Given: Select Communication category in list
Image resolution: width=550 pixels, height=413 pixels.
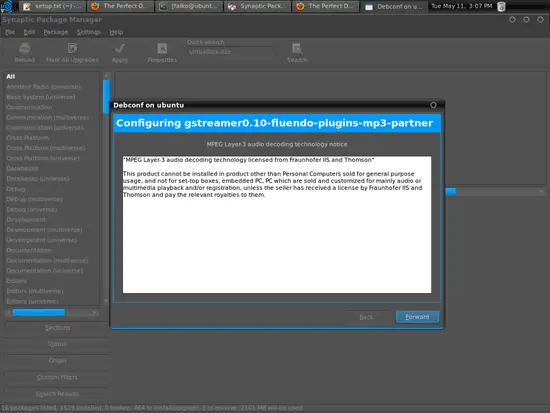Looking at the screenshot, I should (x=29, y=107).
